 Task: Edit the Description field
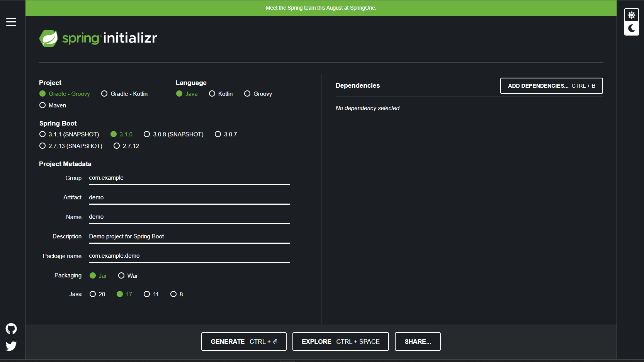(x=189, y=237)
